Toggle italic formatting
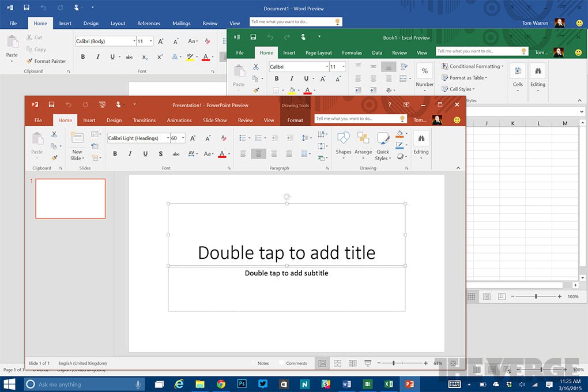The width and height of the screenshot is (588, 392). click(130, 153)
